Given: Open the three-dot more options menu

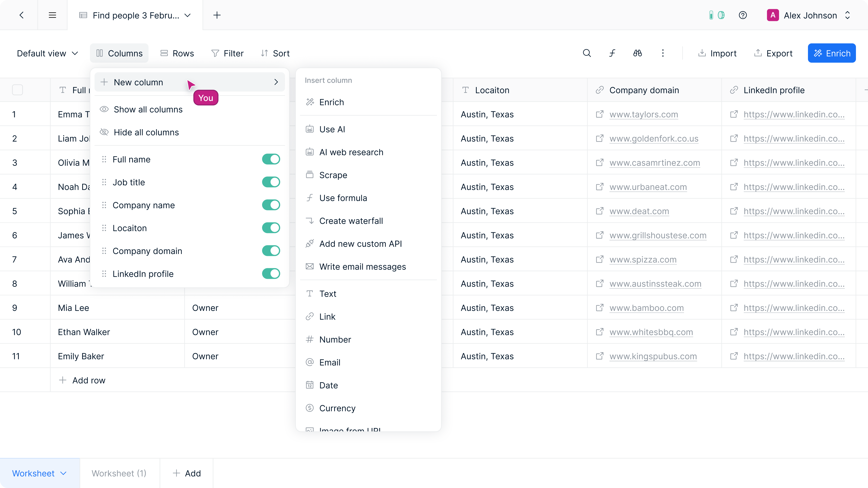Looking at the screenshot, I should pos(663,53).
